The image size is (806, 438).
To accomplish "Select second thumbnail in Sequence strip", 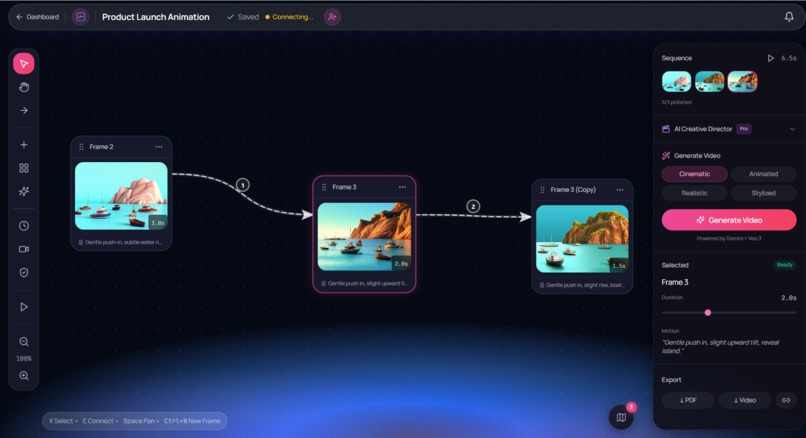I will pyautogui.click(x=709, y=82).
